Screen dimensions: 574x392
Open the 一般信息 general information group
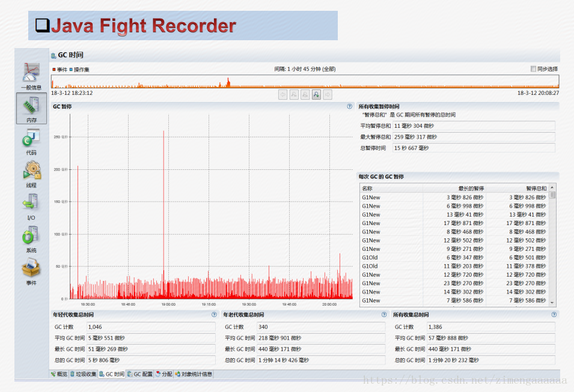tap(31, 76)
